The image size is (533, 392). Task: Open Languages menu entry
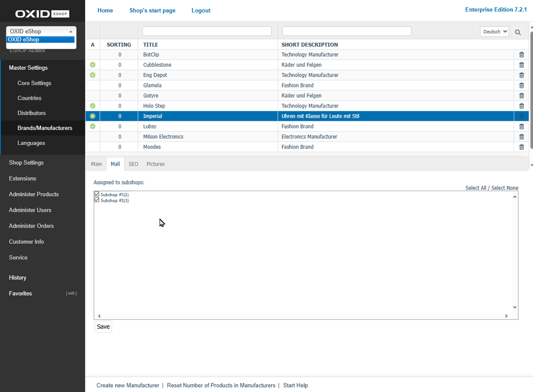tap(31, 143)
